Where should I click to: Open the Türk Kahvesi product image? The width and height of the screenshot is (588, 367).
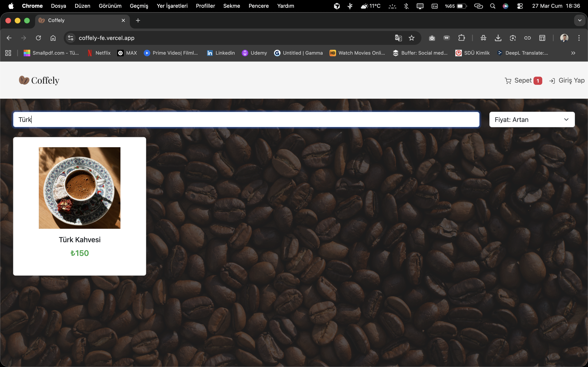click(79, 188)
